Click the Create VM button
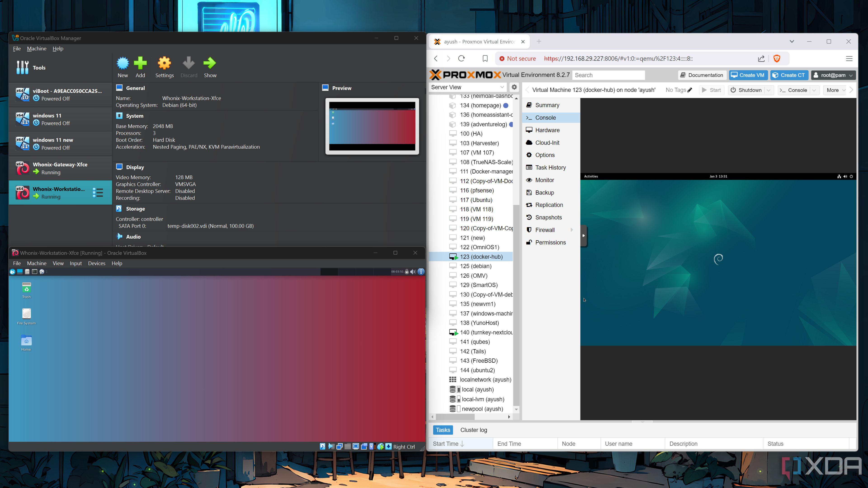Screen dimensions: 868x488 (748, 75)
